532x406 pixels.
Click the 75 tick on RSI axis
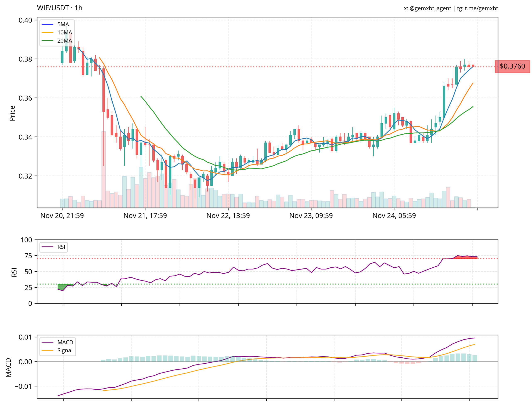click(28, 256)
